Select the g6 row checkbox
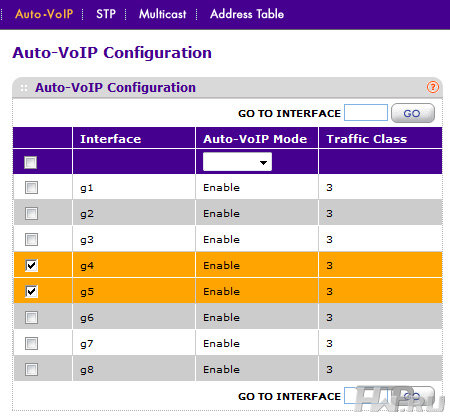Viewport: 450px width, 417px height. pyautogui.click(x=31, y=317)
